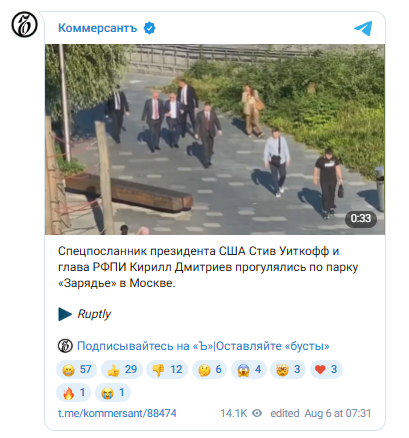Click the Telegram paper plane icon

point(363,28)
